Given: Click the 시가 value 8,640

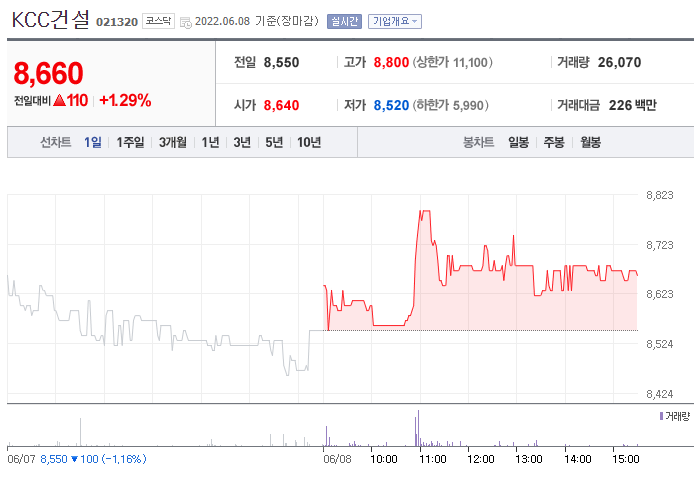Looking at the screenshot, I should (x=281, y=105).
